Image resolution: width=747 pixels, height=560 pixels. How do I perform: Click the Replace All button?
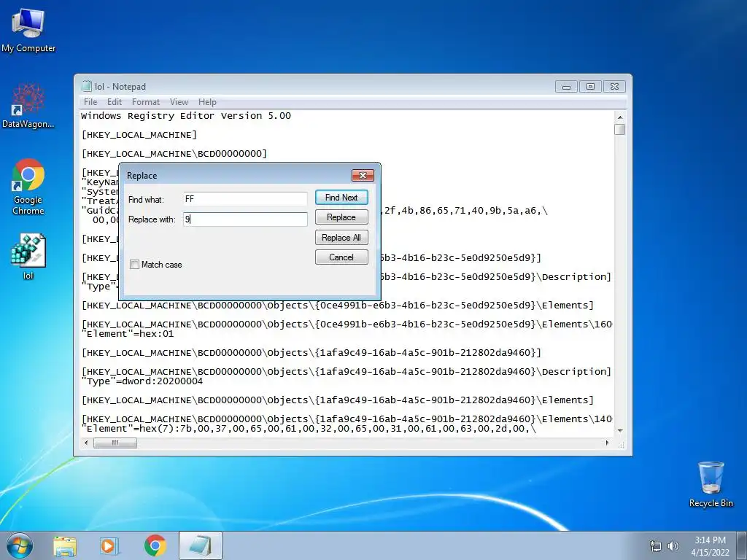pos(341,238)
